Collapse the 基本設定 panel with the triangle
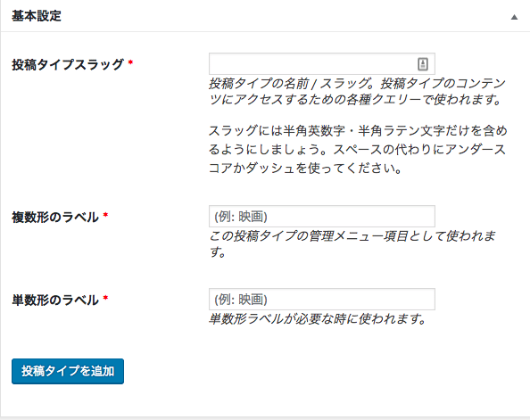The image size is (530, 420). (x=514, y=17)
